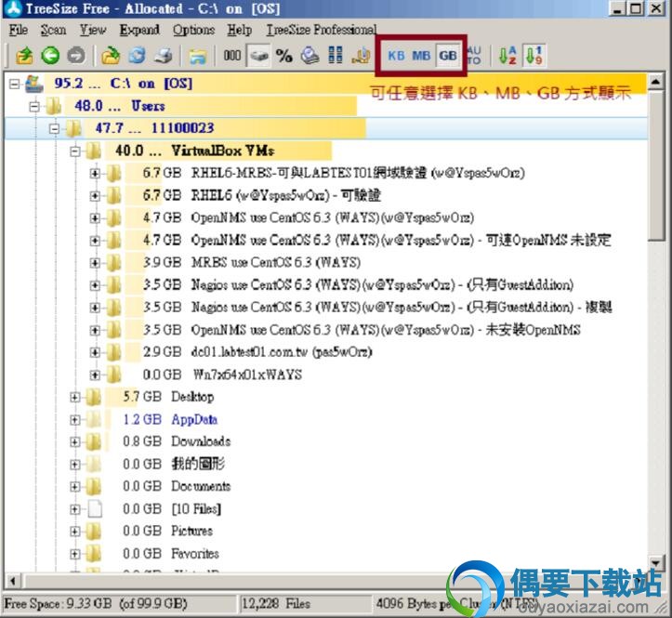Open the Help menu
The width and height of the screenshot is (672, 618).
tap(240, 30)
